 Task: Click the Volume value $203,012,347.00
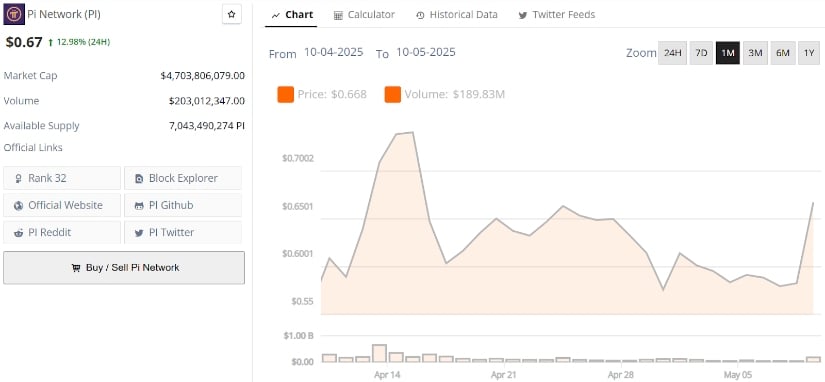207,101
